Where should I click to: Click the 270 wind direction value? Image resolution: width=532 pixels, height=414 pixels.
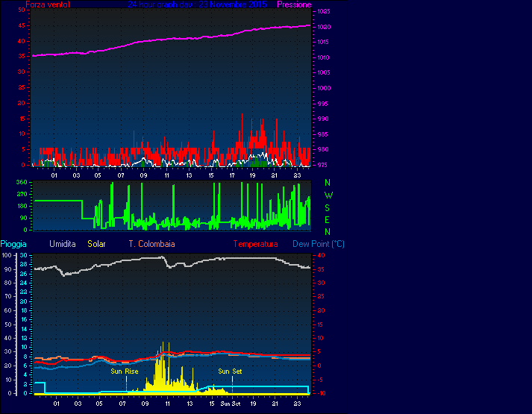click(x=22, y=194)
